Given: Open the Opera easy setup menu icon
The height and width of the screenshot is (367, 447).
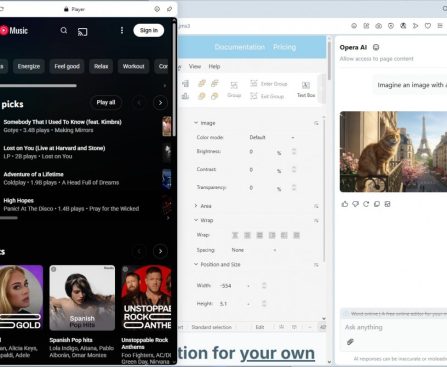Looking at the screenshot, I should tap(440, 26).
